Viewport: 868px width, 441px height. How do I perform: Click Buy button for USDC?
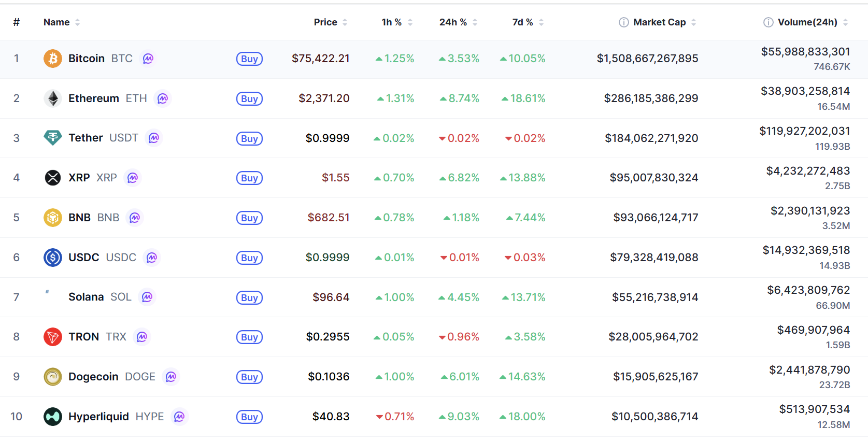tap(249, 258)
